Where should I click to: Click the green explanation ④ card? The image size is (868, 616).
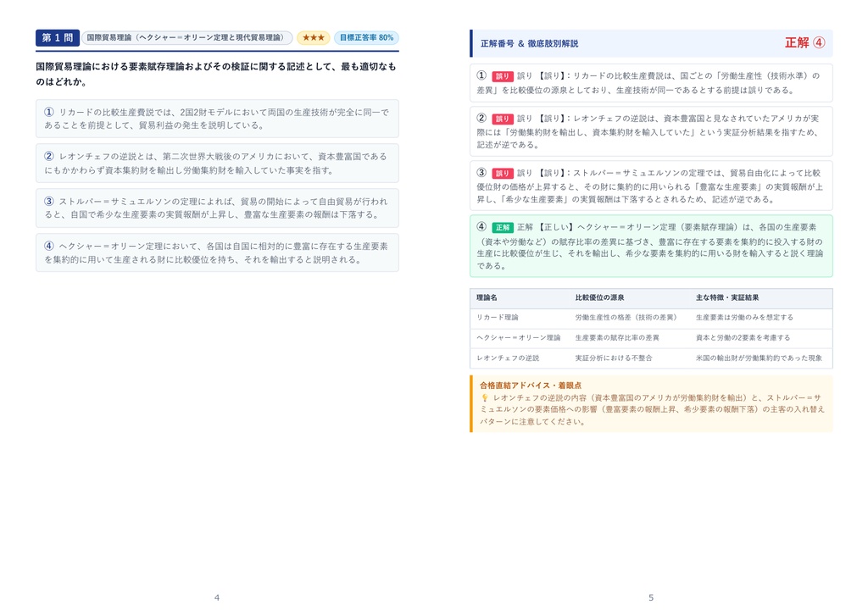tap(651, 246)
